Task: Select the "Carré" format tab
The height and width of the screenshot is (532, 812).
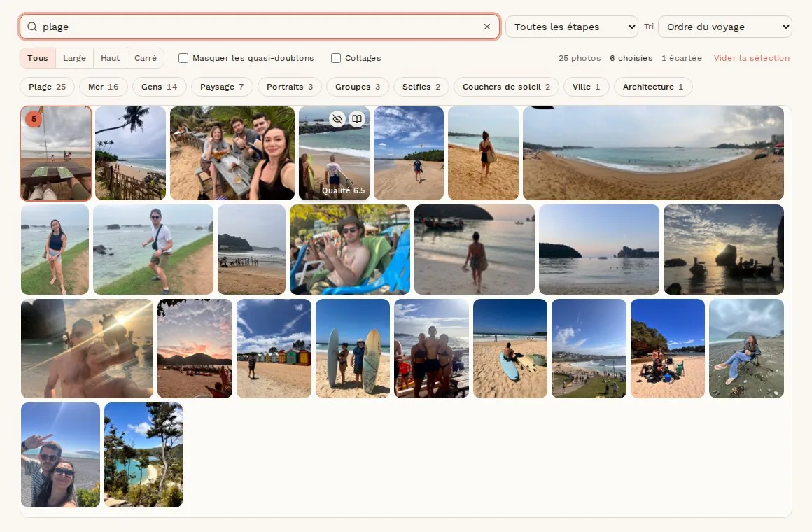Action: (146, 58)
